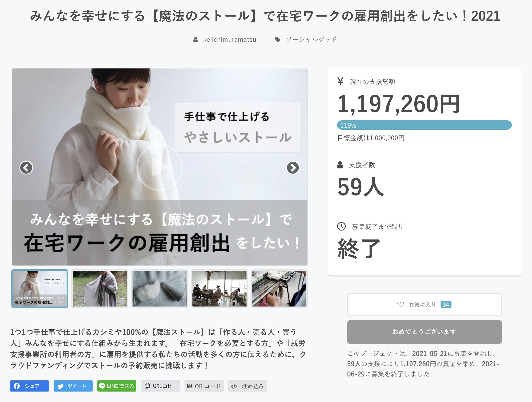Click the おめでとうございます button

(424, 332)
